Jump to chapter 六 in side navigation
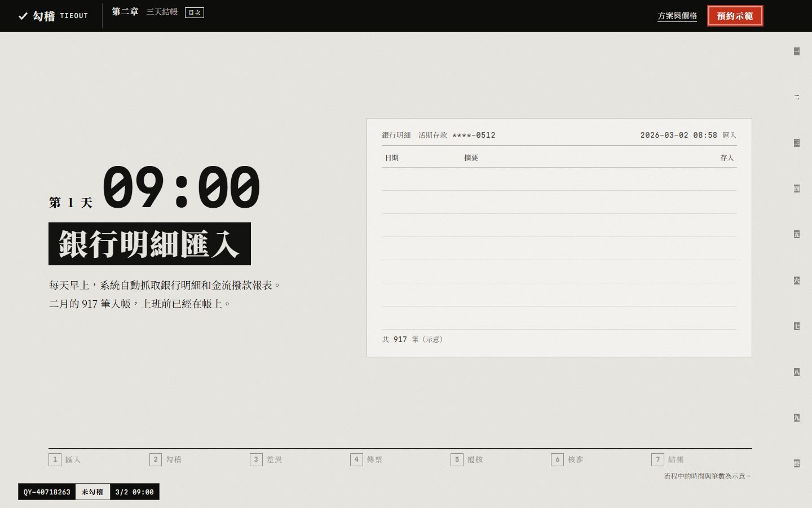Image resolution: width=812 pixels, height=508 pixels. (x=797, y=281)
